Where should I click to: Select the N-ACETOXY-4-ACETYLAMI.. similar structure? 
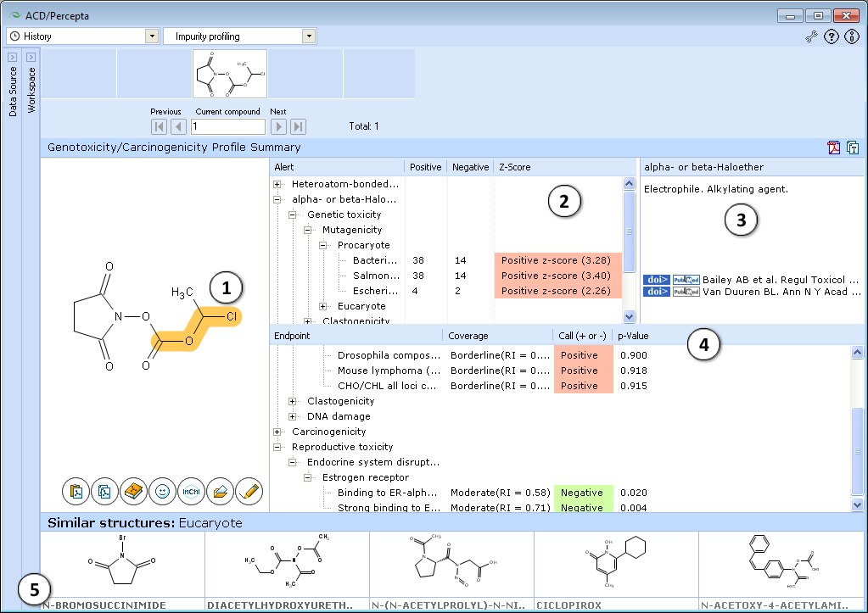(x=781, y=571)
